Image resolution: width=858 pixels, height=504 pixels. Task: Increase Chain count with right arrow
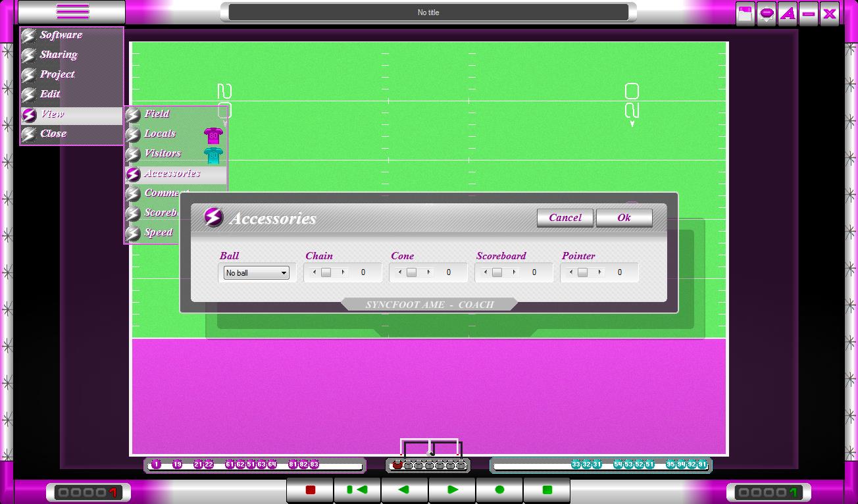pos(343,272)
